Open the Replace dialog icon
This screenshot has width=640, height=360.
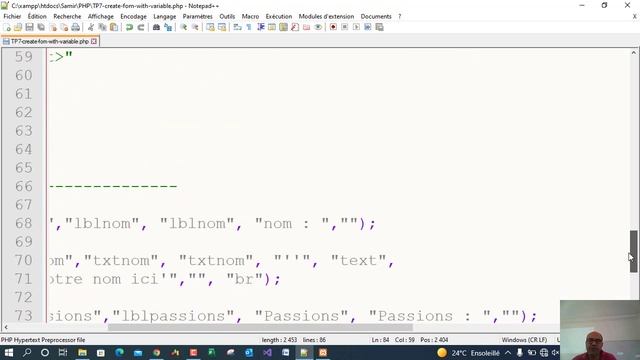168,27
